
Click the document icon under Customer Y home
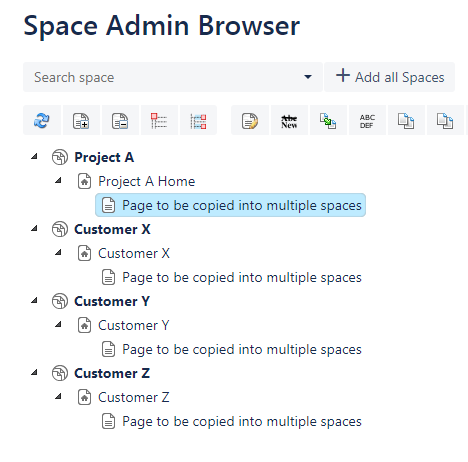(x=108, y=349)
